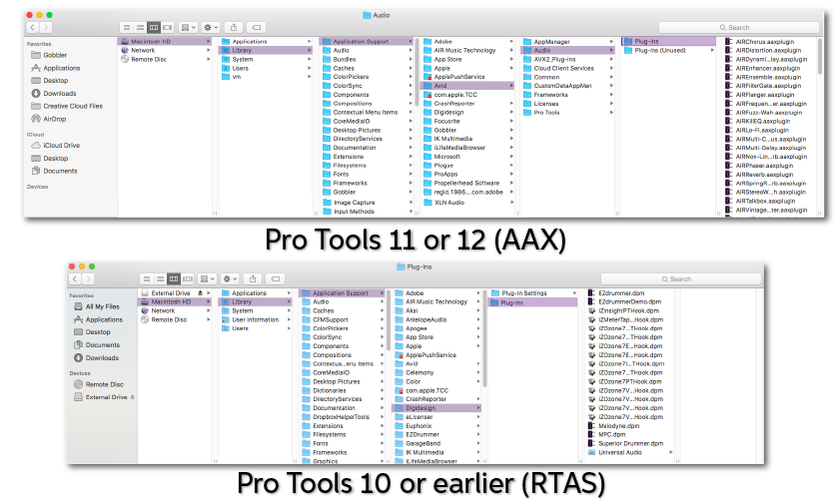Screen dimensions: 840x504
Task: Select Superior Drummer.dpm file
Action: 627,443
